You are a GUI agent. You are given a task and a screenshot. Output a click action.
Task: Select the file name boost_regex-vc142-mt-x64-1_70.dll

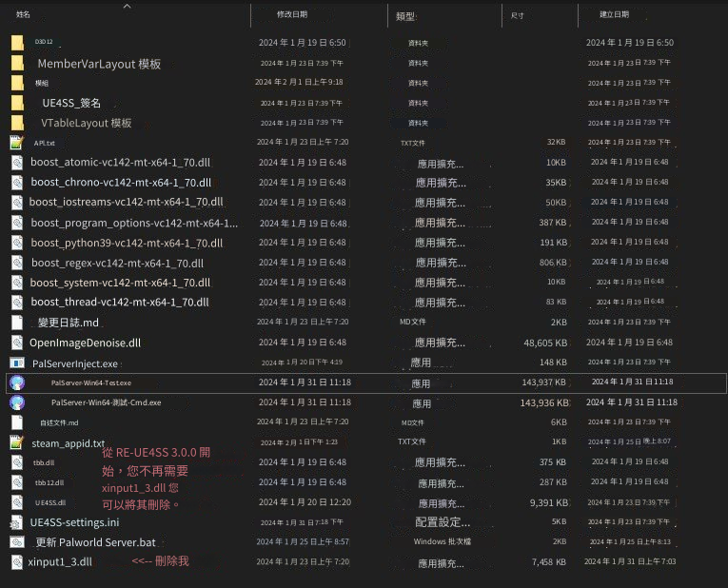pyautogui.click(x=117, y=264)
